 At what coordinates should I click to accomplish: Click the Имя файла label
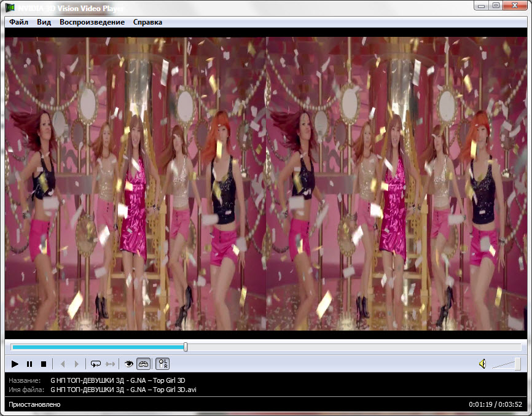pos(26,390)
